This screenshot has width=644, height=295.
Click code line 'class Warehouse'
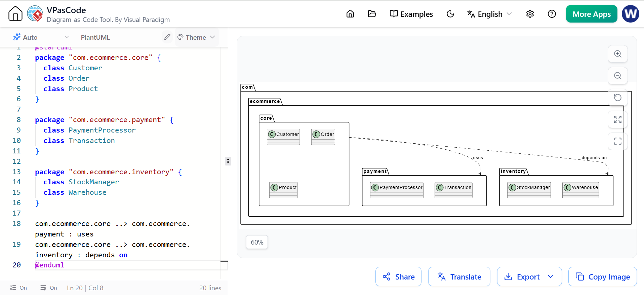(75, 192)
